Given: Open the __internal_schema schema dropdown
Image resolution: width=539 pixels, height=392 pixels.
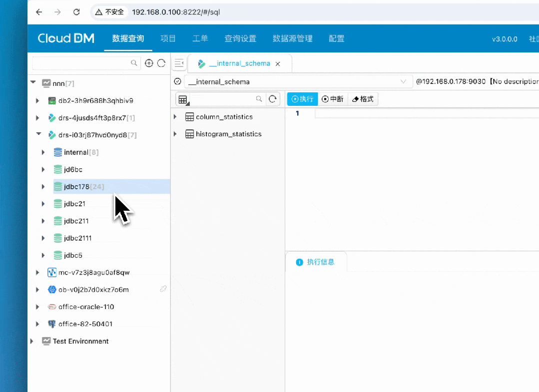Looking at the screenshot, I should pos(298,82).
